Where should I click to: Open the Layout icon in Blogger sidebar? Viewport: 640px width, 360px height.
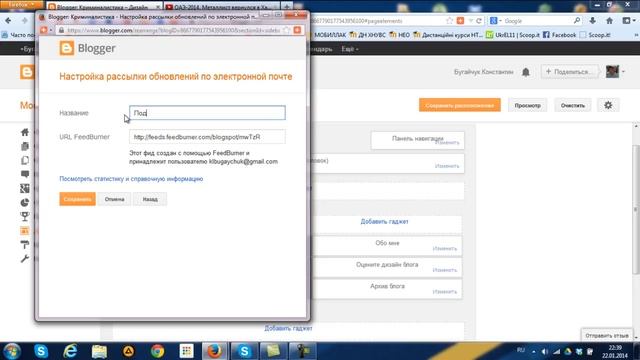click(25, 231)
